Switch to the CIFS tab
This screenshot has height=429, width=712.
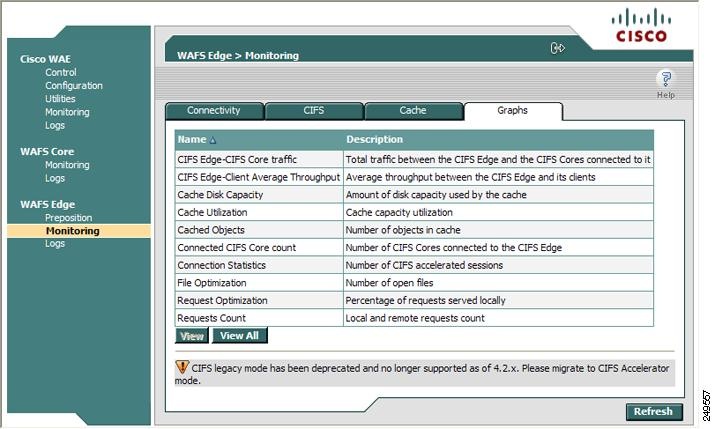tap(314, 110)
